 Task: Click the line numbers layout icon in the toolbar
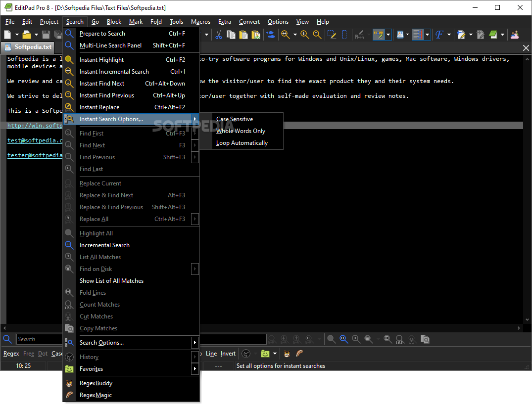(418, 35)
